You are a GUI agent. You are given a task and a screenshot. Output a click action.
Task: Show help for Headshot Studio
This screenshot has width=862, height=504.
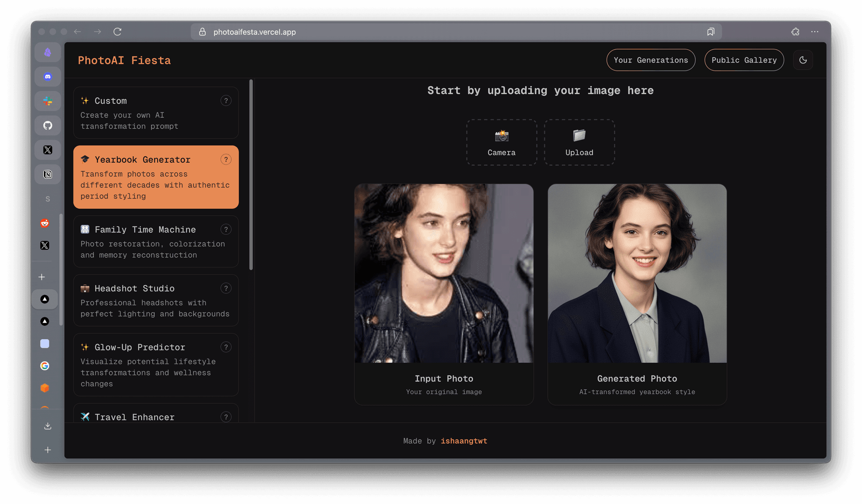coord(226,288)
